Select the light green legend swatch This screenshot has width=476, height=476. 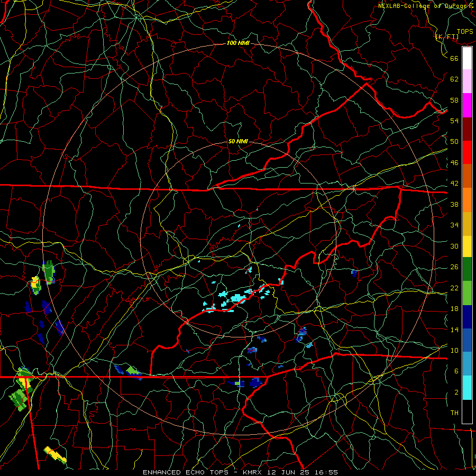467,293
